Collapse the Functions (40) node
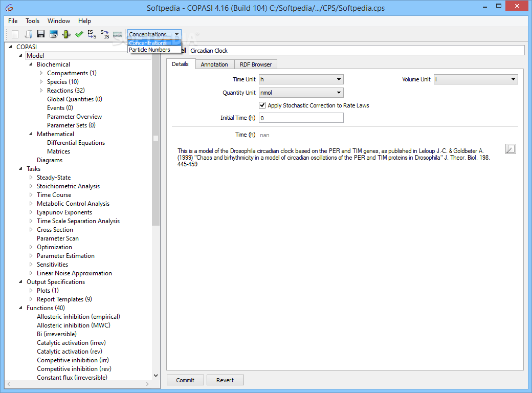The width and height of the screenshot is (532, 393). pyautogui.click(x=20, y=308)
